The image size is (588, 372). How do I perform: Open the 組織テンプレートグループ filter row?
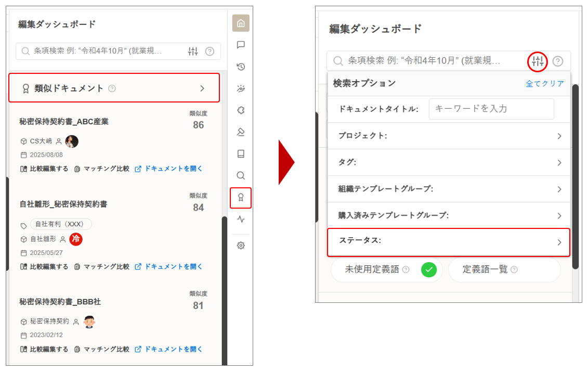(x=448, y=189)
